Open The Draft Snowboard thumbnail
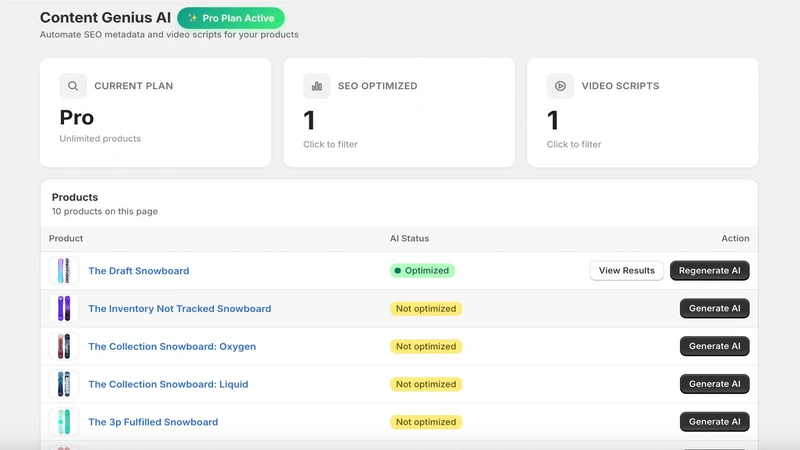The width and height of the screenshot is (800, 450). 64,270
